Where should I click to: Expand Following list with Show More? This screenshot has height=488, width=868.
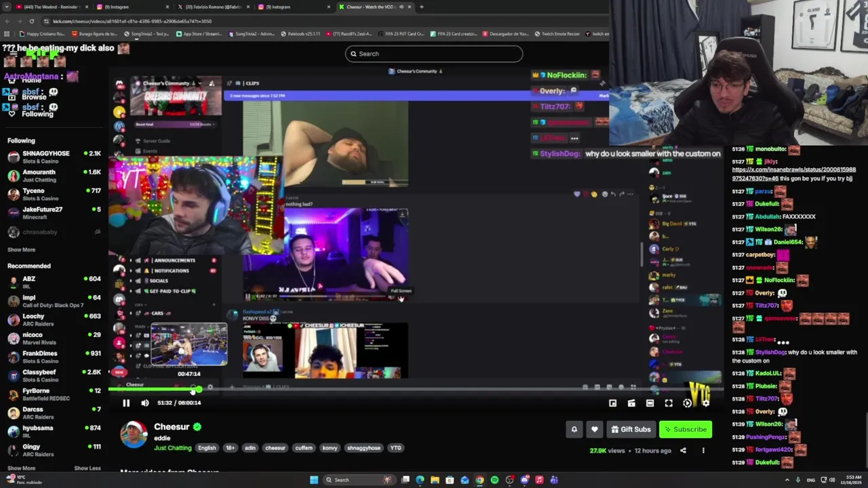(21, 249)
